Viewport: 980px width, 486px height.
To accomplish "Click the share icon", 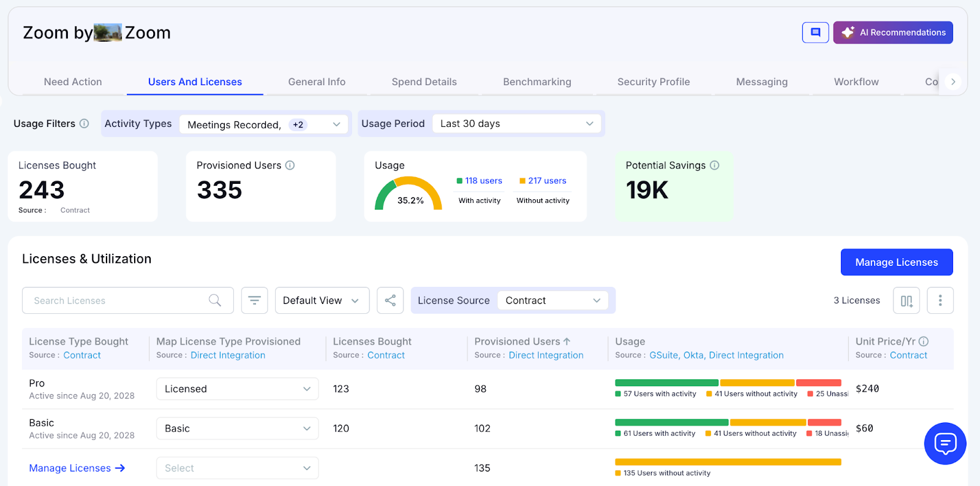I will click(390, 300).
